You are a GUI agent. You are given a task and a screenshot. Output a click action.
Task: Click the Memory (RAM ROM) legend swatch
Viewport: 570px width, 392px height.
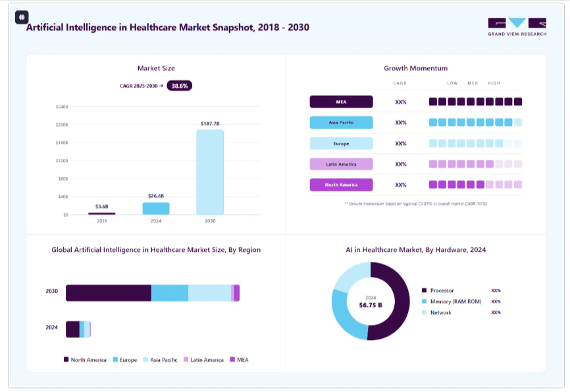click(x=424, y=301)
